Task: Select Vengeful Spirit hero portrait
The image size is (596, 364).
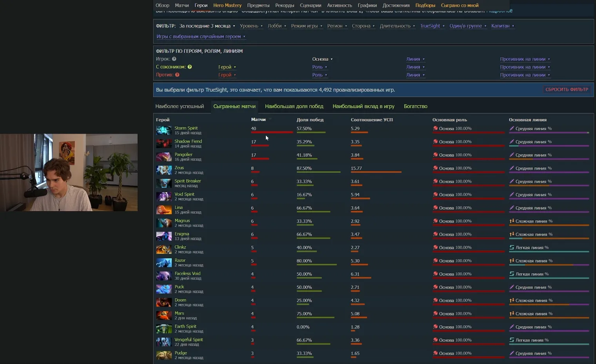Action: point(164,342)
